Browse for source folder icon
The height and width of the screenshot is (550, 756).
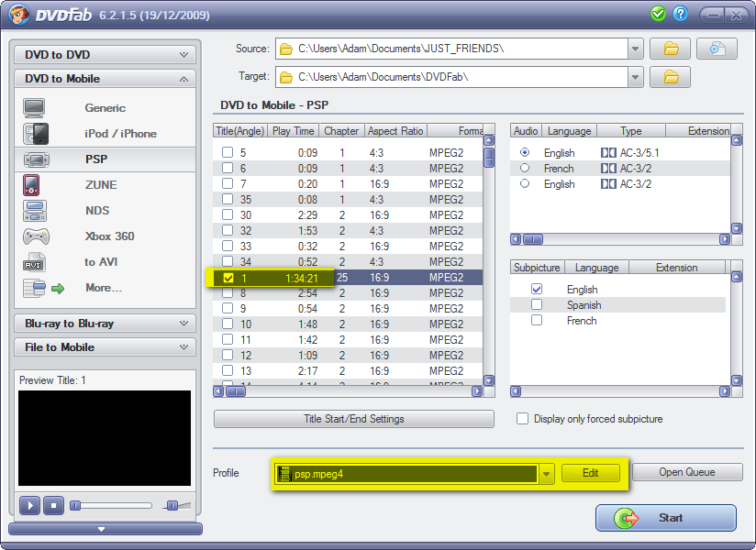pos(670,49)
